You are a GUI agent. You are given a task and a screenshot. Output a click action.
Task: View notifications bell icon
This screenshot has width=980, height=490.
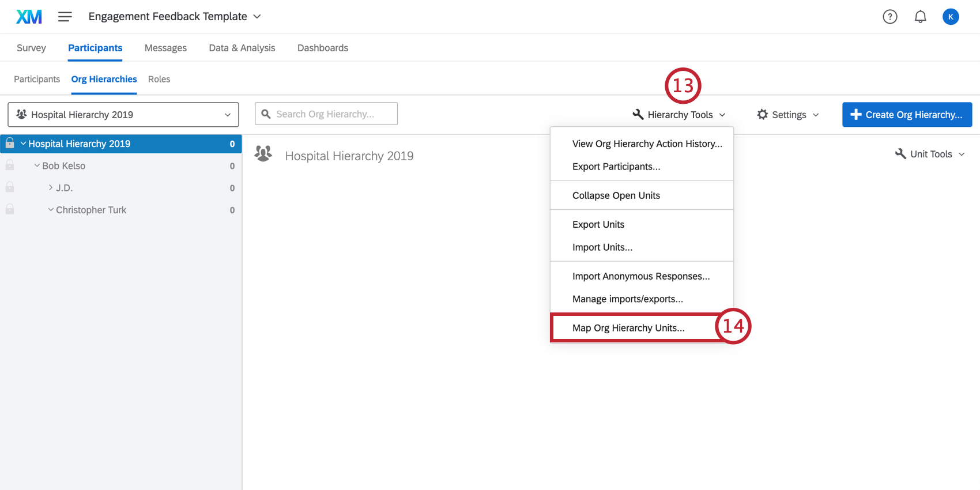pos(921,17)
